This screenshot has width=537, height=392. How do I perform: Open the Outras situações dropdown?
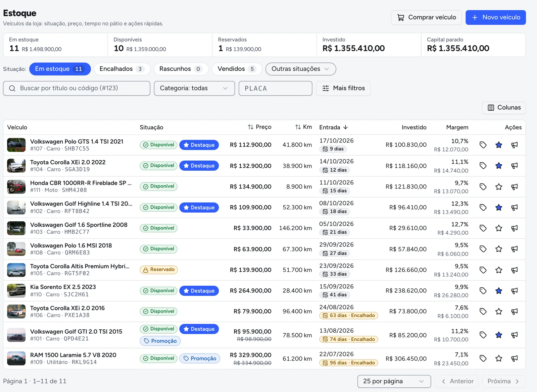pyautogui.click(x=300, y=69)
